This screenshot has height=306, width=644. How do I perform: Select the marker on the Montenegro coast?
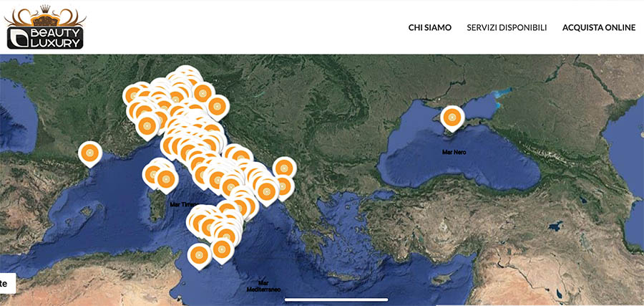pos(284,168)
